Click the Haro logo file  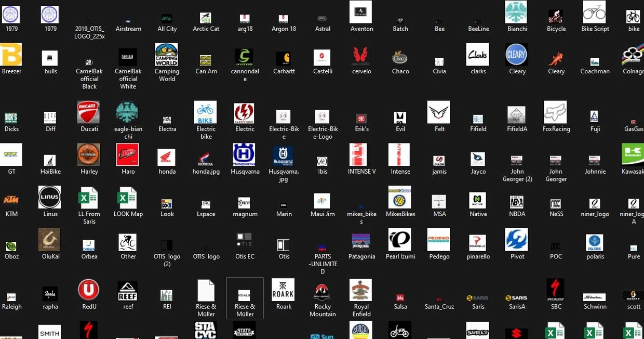click(128, 155)
